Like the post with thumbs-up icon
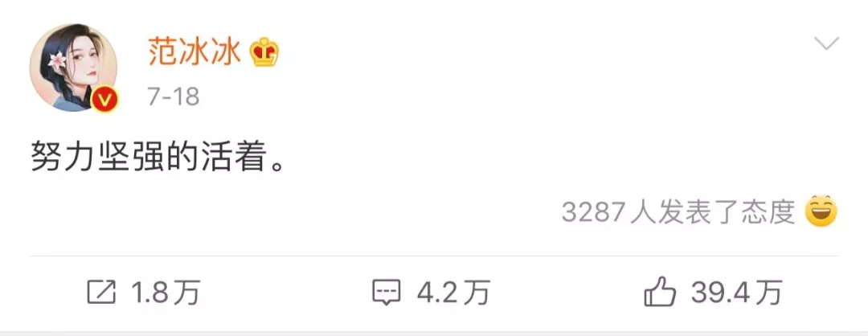 (660, 292)
